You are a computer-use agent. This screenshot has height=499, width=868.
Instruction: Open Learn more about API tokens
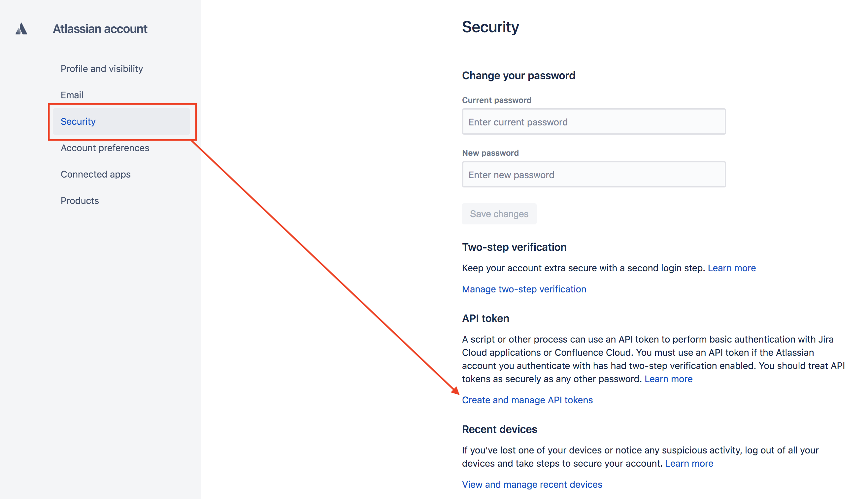tap(668, 379)
